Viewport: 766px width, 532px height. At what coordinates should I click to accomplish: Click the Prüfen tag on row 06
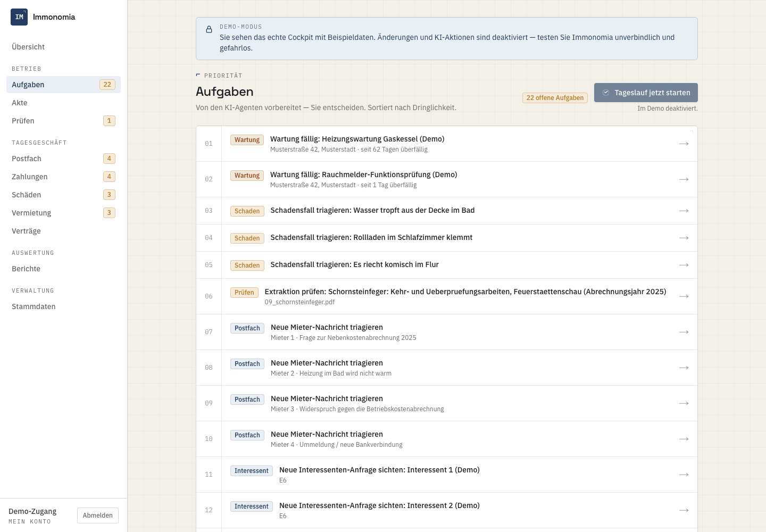[x=244, y=293]
